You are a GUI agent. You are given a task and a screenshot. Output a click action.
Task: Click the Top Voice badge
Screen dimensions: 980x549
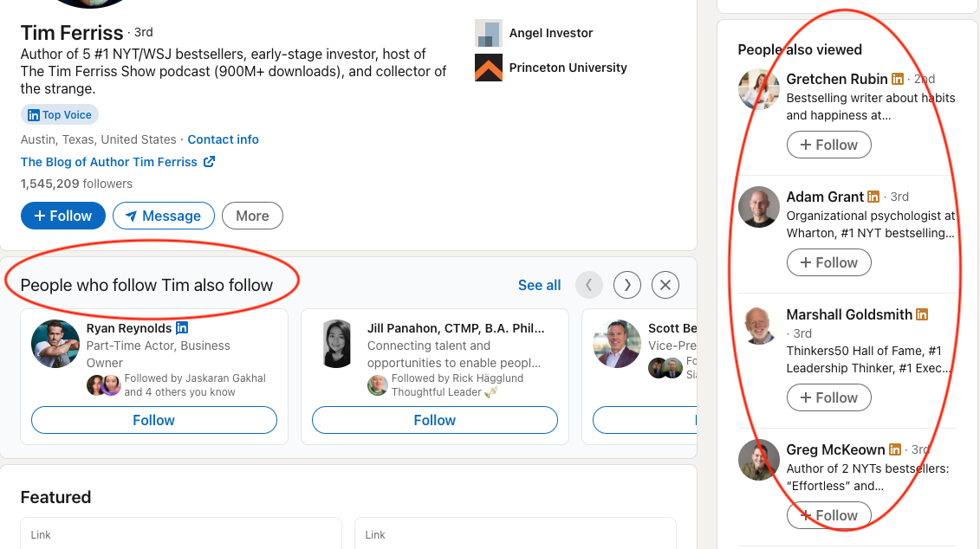(x=60, y=114)
